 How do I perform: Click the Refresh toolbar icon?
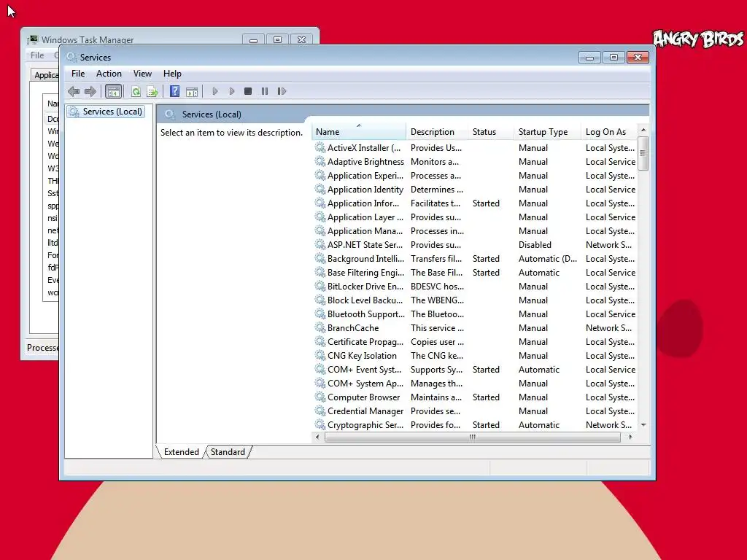pos(136,91)
